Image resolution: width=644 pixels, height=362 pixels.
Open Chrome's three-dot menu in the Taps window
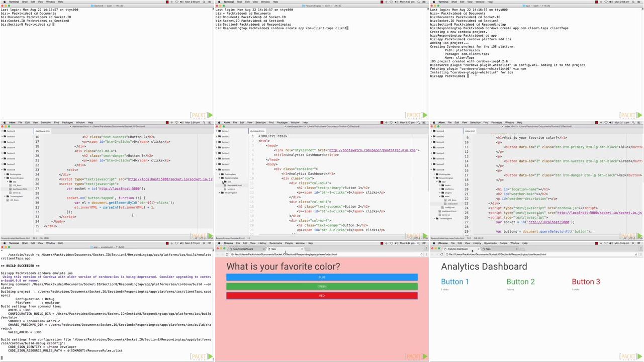click(x=426, y=254)
